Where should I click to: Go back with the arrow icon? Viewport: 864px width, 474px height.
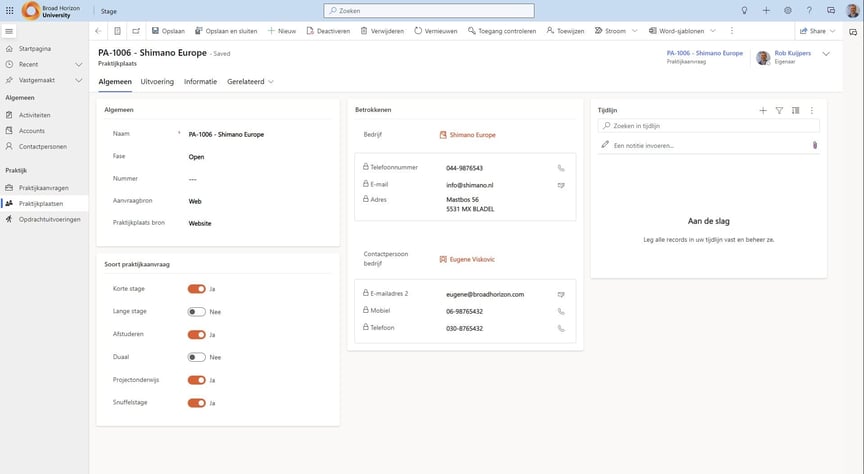point(98,31)
